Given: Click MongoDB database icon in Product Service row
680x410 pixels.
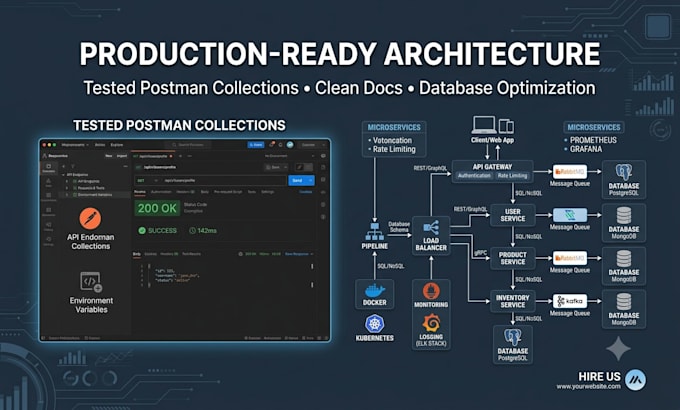Looking at the screenshot, I should 624,259.
